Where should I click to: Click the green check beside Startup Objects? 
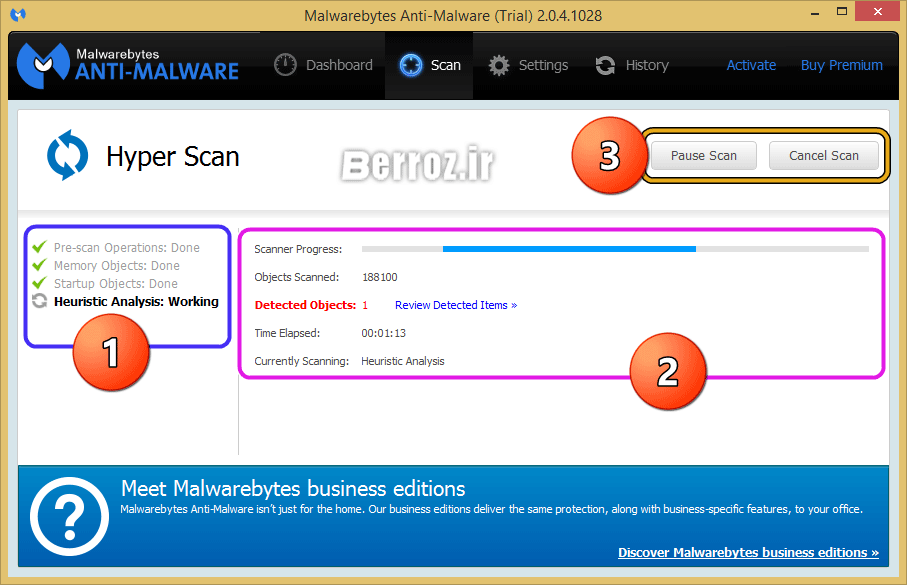coord(39,283)
